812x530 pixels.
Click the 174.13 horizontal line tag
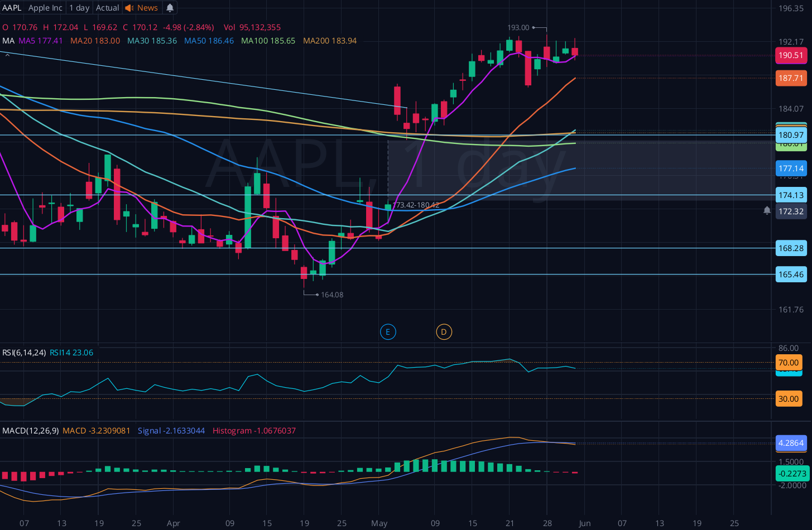791,195
